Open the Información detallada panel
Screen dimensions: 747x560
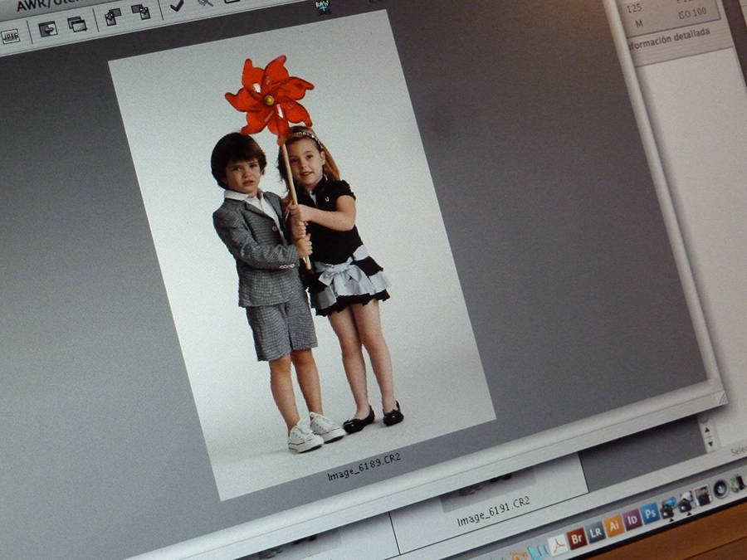click(669, 34)
